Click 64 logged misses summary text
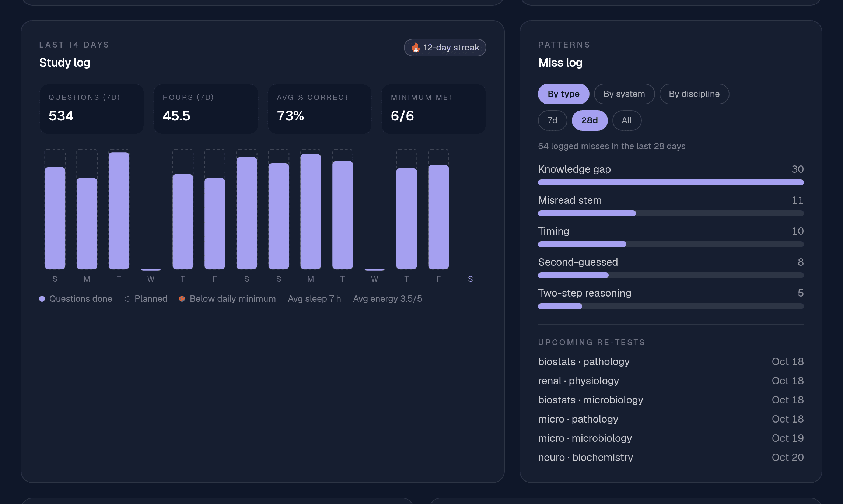This screenshot has height=504, width=843. click(612, 146)
